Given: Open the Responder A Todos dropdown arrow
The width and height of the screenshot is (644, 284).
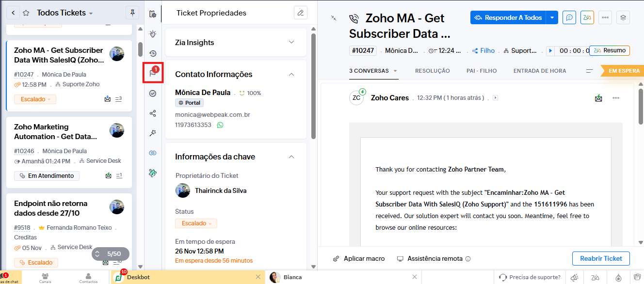Looking at the screenshot, I should coord(552,18).
